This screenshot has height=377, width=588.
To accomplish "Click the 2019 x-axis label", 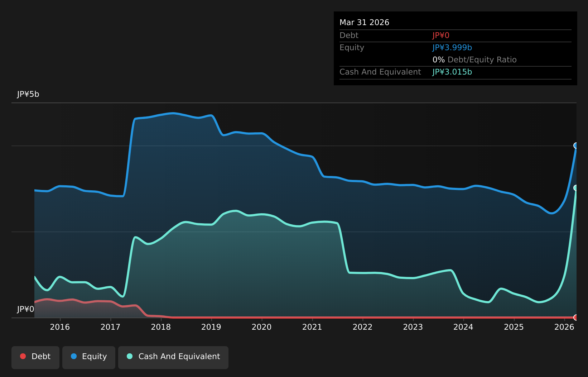I will point(211,327).
